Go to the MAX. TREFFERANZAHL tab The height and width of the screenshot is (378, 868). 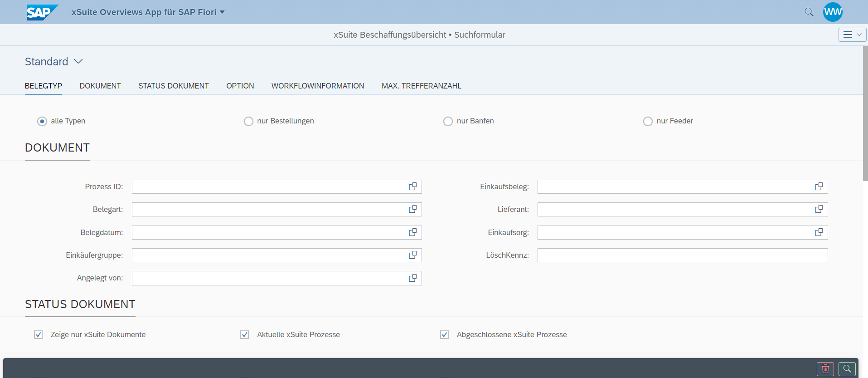point(421,86)
